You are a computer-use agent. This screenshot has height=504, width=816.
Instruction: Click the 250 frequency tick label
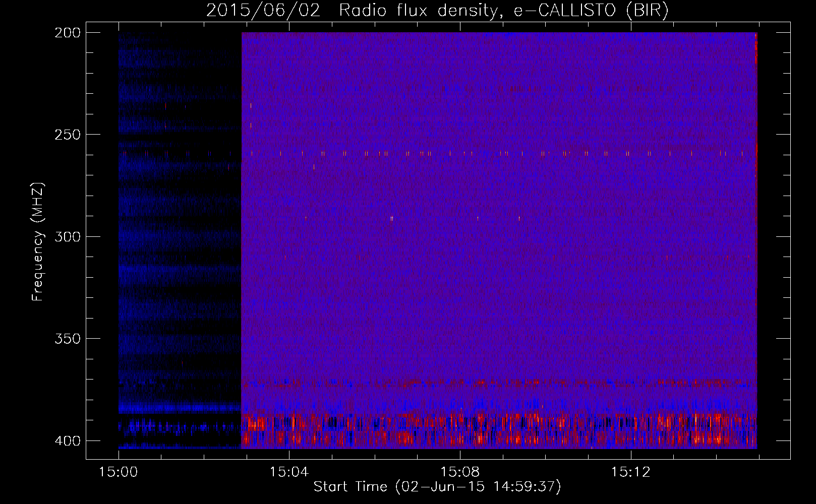click(x=67, y=135)
